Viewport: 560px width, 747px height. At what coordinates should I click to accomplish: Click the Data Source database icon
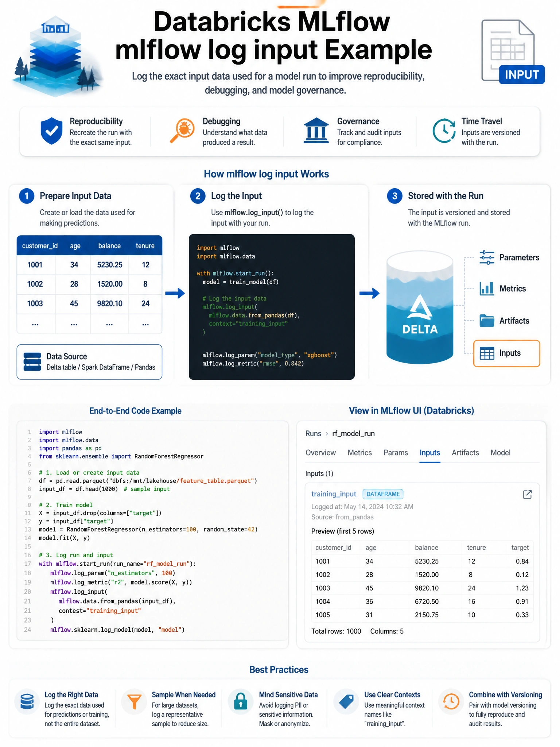point(32,361)
